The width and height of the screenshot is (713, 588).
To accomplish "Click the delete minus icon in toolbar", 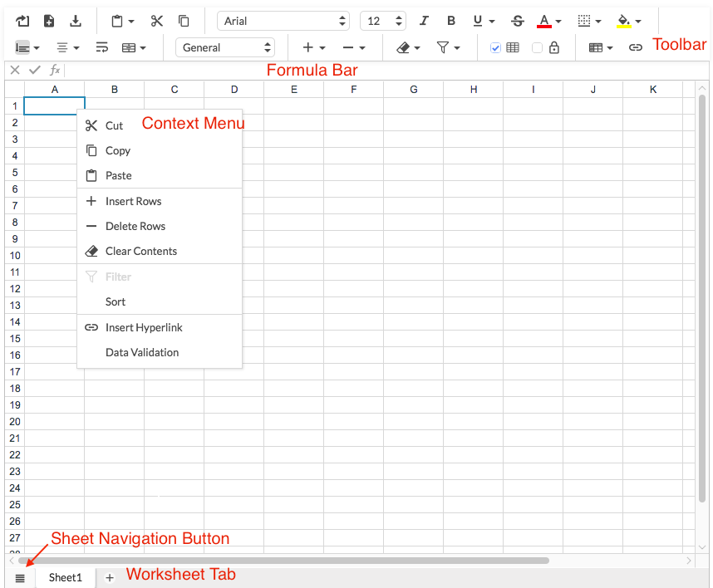I will 348,47.
